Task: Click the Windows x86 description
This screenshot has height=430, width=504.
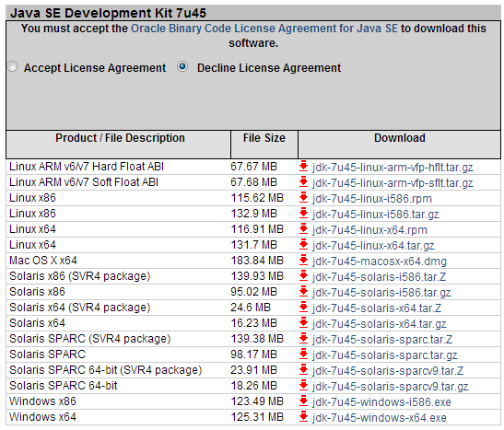Action: coord(42,401)
